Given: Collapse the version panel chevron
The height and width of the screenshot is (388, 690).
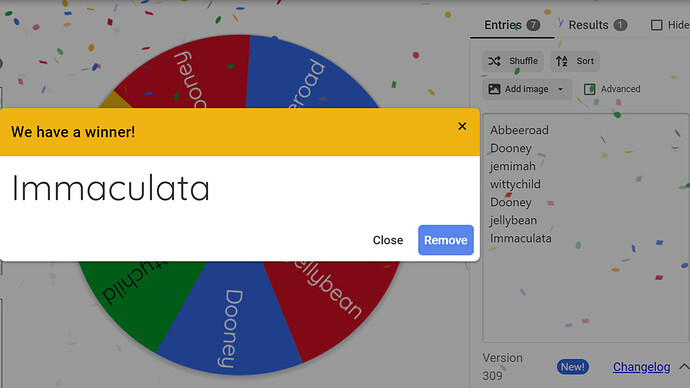Looking at the screenshot, I should pos(683,366).
